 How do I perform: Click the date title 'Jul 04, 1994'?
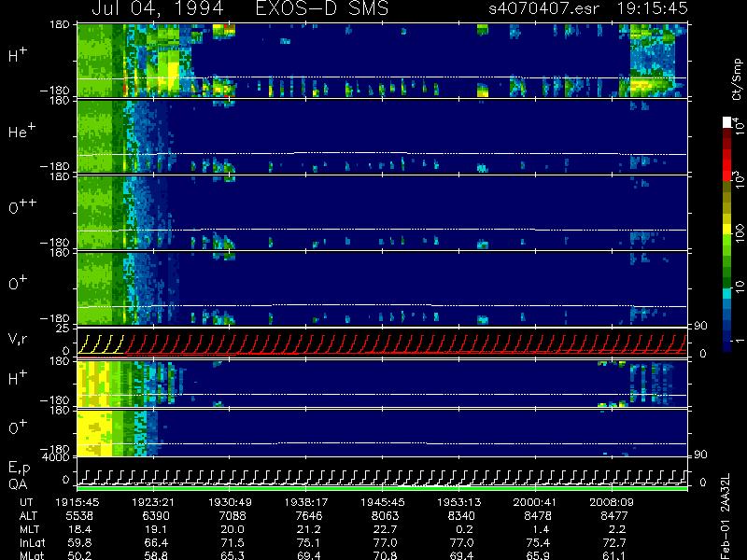157,8
